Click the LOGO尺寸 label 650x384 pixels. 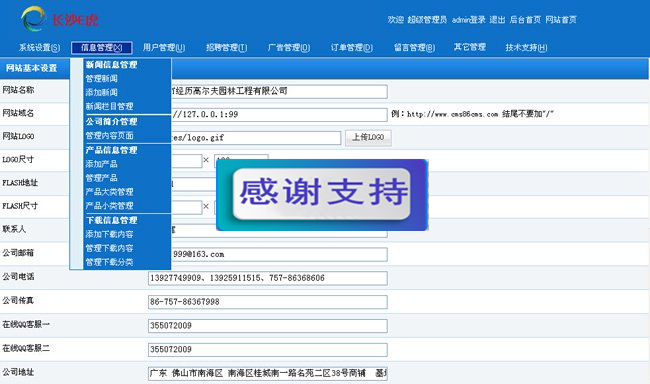[x=18, y=160]
